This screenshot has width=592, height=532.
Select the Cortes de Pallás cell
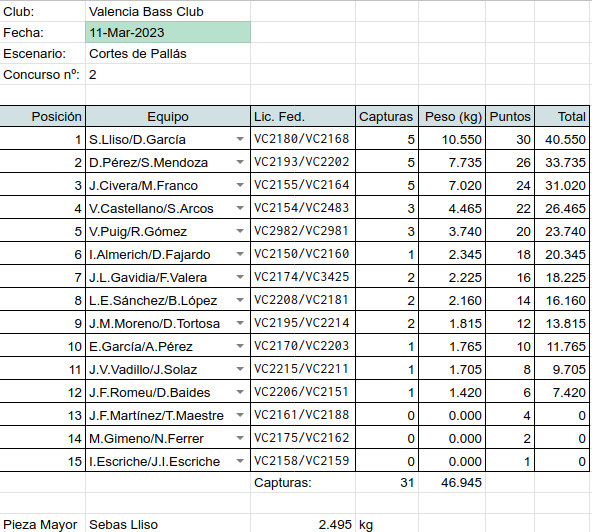(x=168, y=53)
